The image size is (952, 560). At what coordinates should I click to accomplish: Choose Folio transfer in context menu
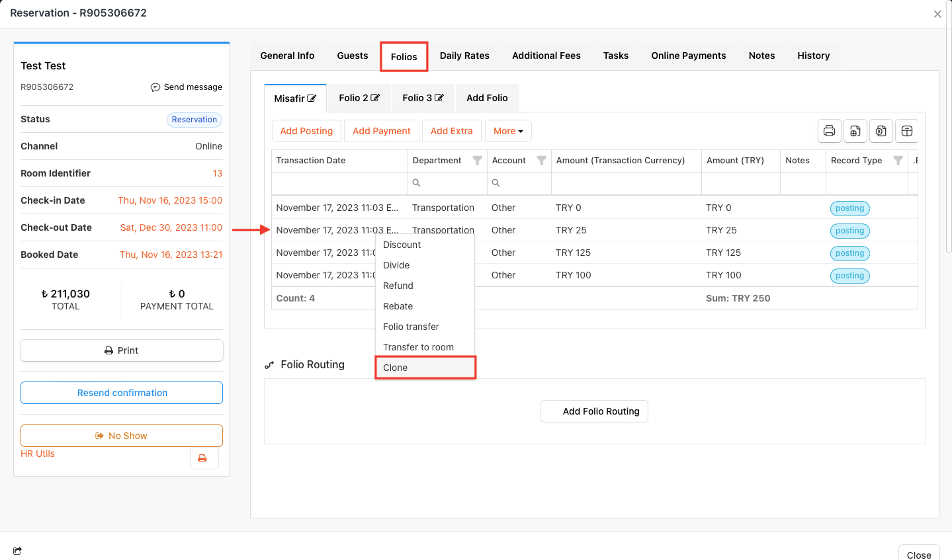tap(411, 327)
